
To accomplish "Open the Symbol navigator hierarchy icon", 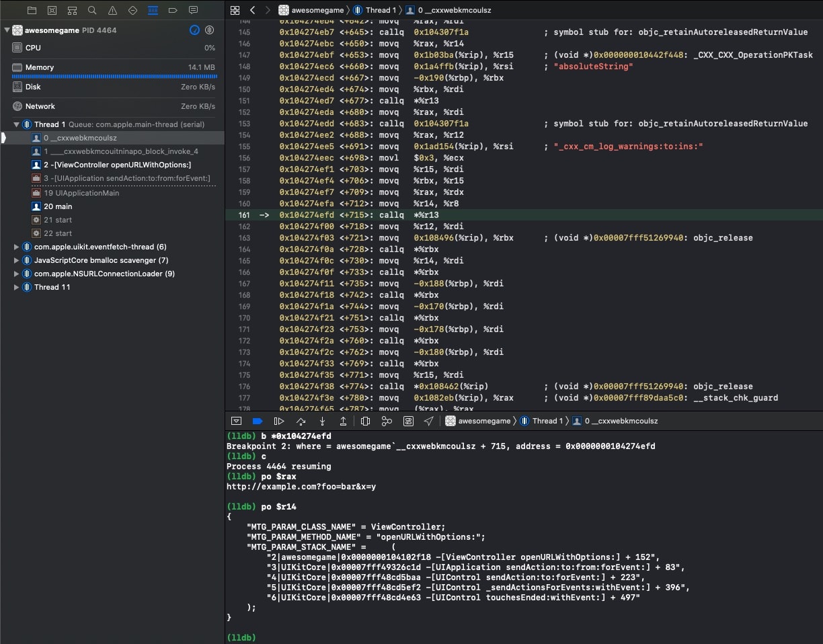I will tap(72, 10).
